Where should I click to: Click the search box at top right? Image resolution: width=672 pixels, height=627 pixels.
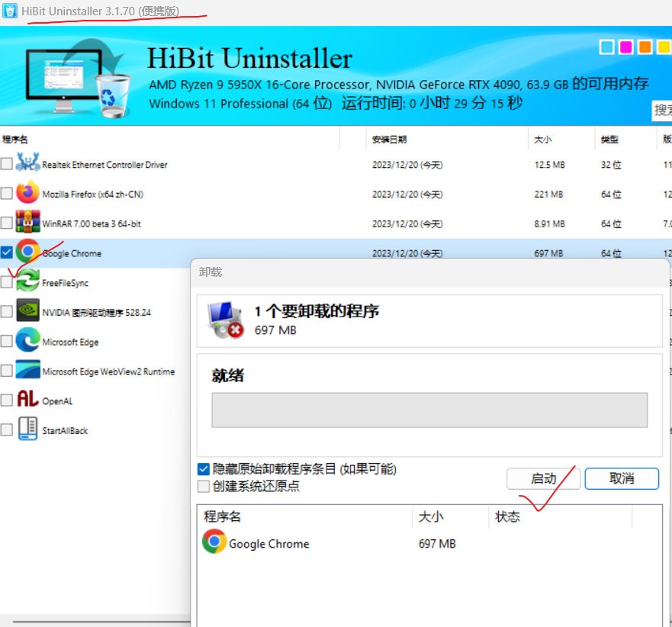pyautogui.click(x=662, y=111)
